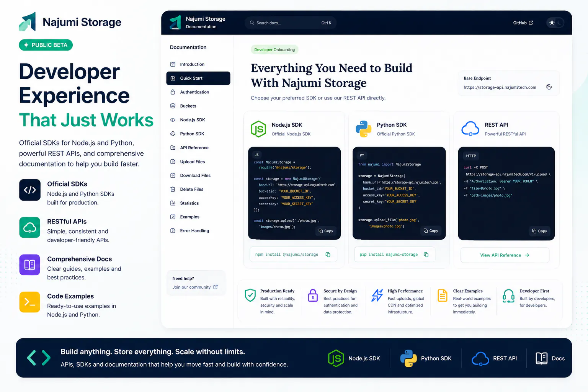Click the Najumi Storage logo in the docs header

coord(175,23)
